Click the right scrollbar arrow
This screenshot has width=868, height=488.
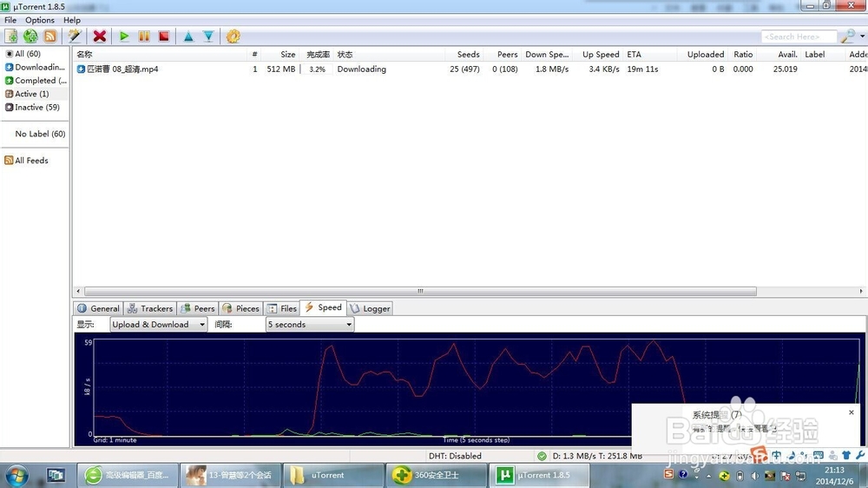click(x=861, y=291)
